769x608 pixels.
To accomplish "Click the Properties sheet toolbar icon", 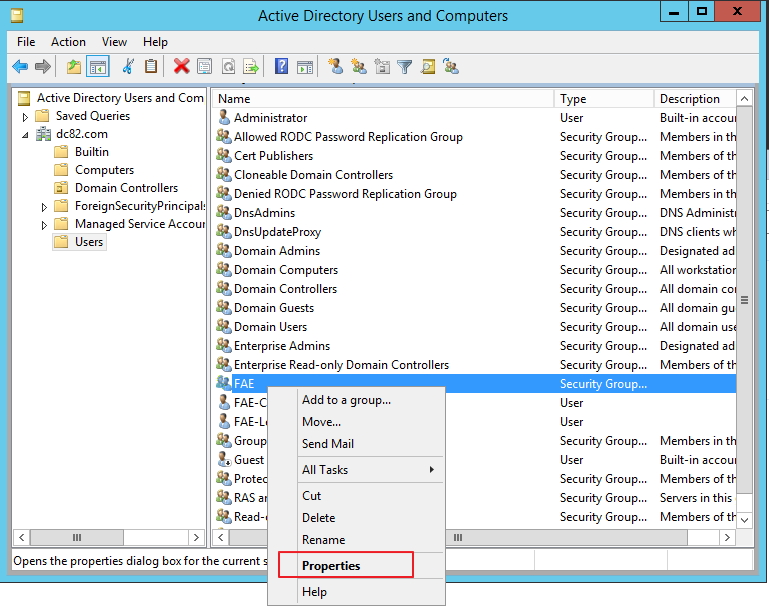I will (205, 66).
